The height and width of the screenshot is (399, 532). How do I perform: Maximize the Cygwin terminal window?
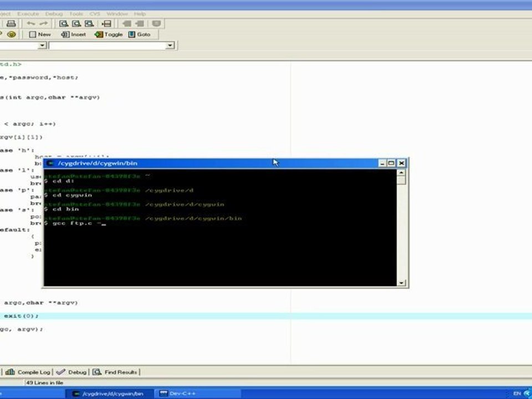pos(391,163)
